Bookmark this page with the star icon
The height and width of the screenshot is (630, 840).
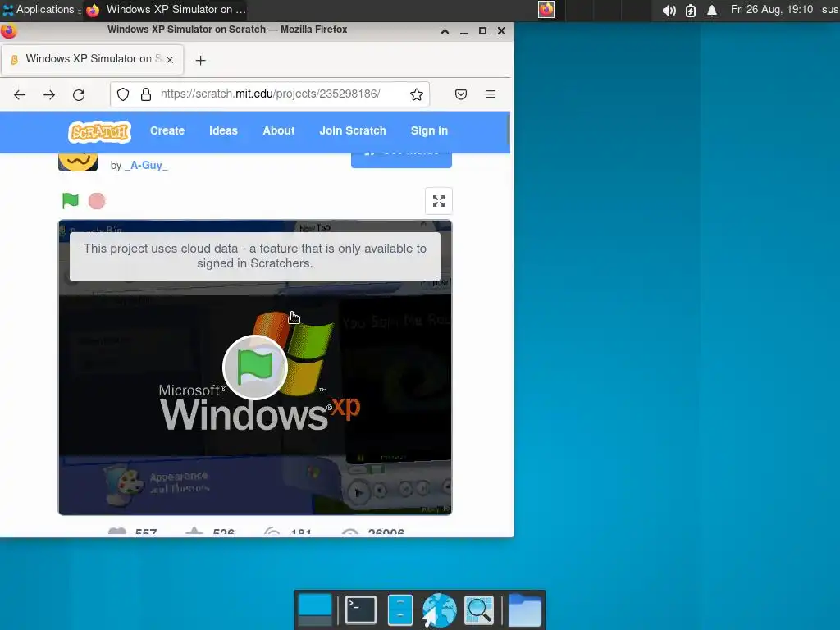click(416, 94)
